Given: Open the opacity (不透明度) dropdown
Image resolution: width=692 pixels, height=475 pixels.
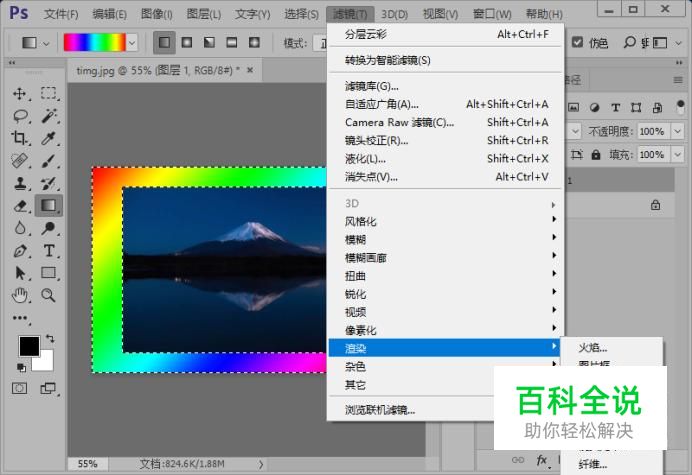Looking at the screenshot, I should 677,131.
